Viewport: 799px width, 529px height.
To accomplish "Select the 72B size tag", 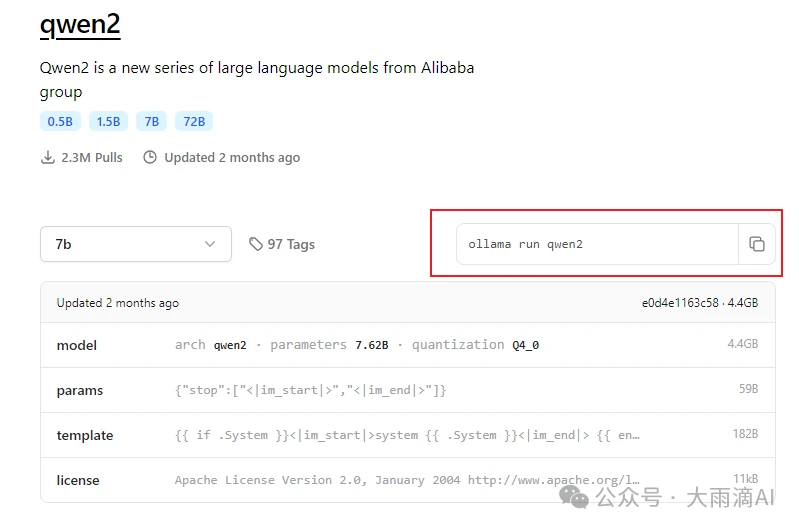I will (x=194, y=122).
